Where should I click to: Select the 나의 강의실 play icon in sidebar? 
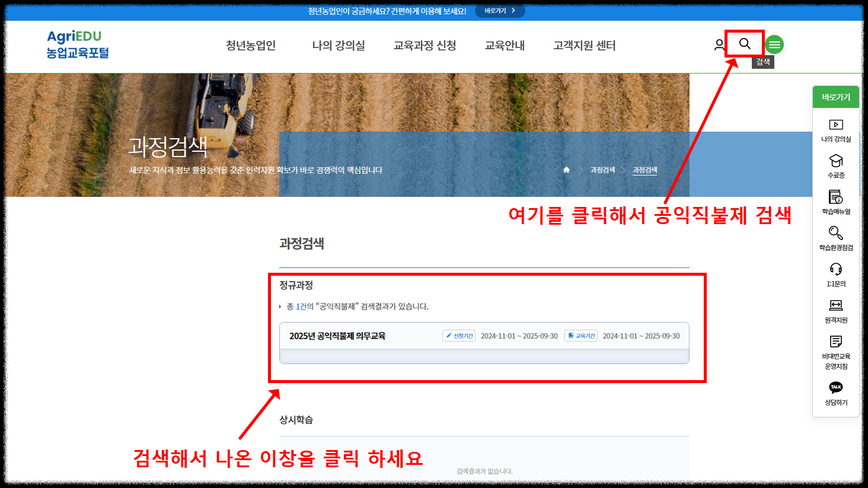click(x=836, y=126)
